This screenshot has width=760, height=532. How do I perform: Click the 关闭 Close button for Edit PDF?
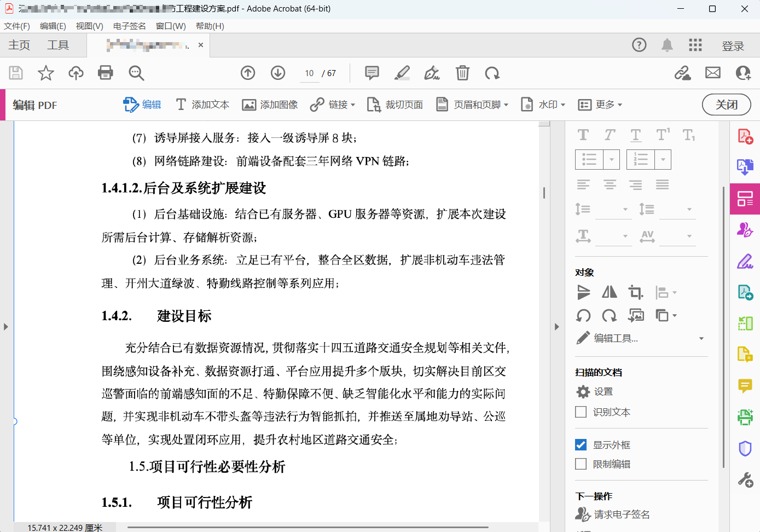pyautogui.click(x=726, y=104)
